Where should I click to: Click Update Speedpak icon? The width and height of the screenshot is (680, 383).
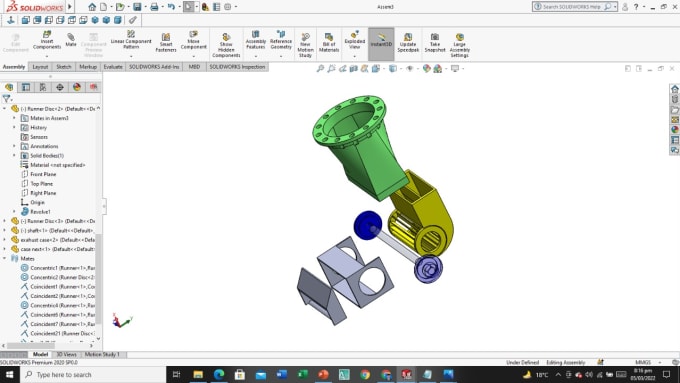click(408, 43)
